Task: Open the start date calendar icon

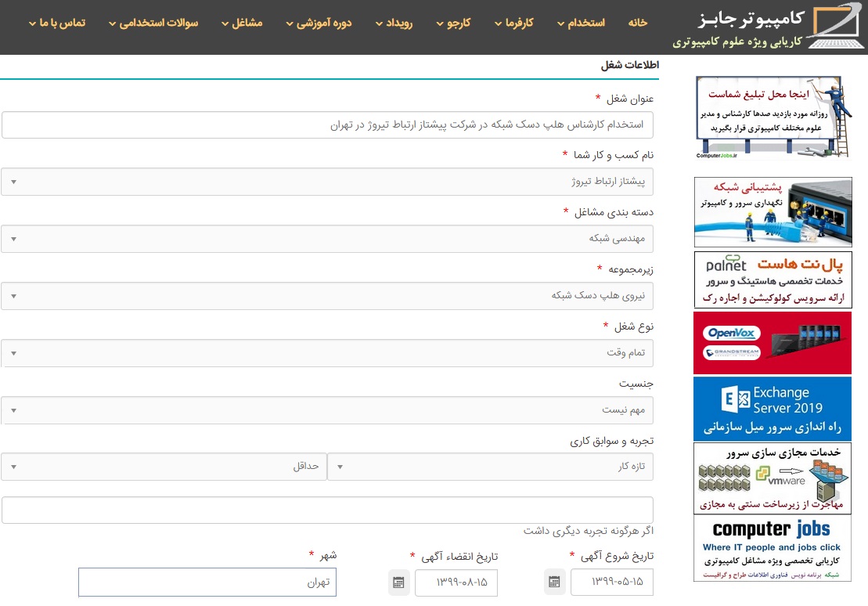Action: [554, 582]
